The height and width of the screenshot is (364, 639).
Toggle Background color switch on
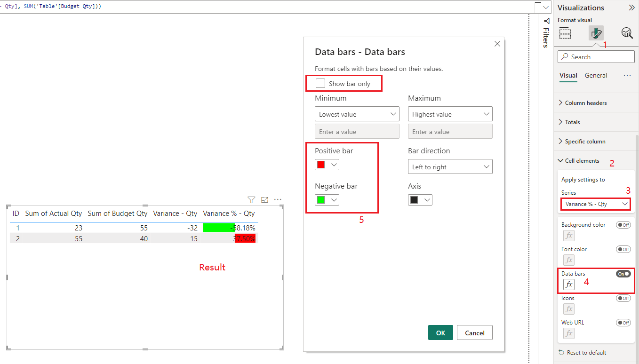pos(623,225)
